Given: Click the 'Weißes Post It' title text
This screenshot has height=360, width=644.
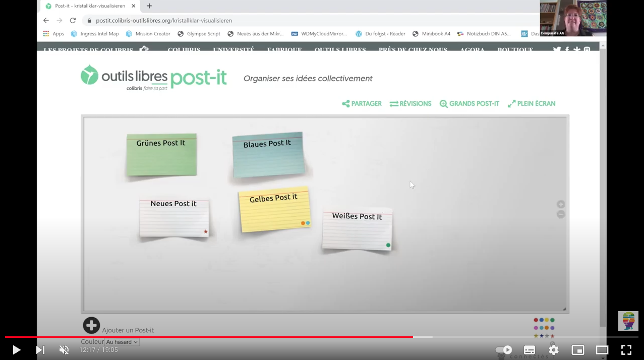Looking at the screenshot, I should (x=357, y=216).
